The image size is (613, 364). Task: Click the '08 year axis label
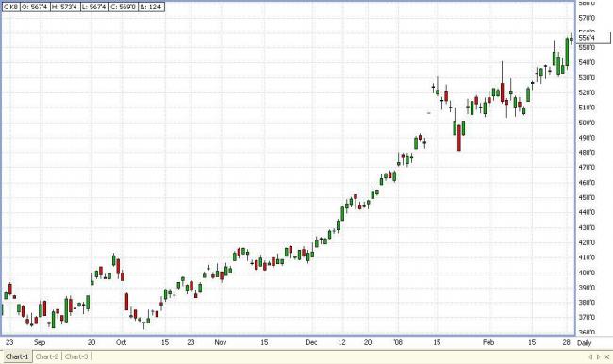tap(398, 342)
